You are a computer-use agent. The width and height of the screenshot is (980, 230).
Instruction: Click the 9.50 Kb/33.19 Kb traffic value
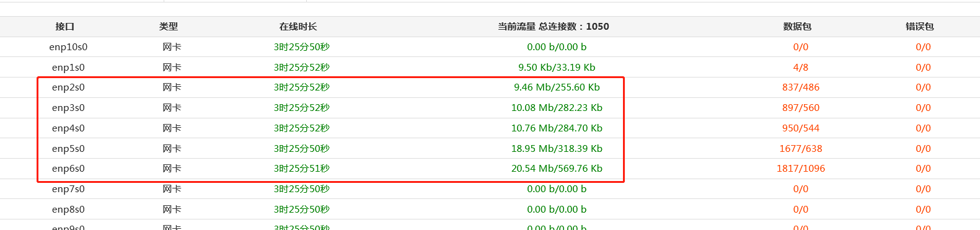click(x=557, y=68)
